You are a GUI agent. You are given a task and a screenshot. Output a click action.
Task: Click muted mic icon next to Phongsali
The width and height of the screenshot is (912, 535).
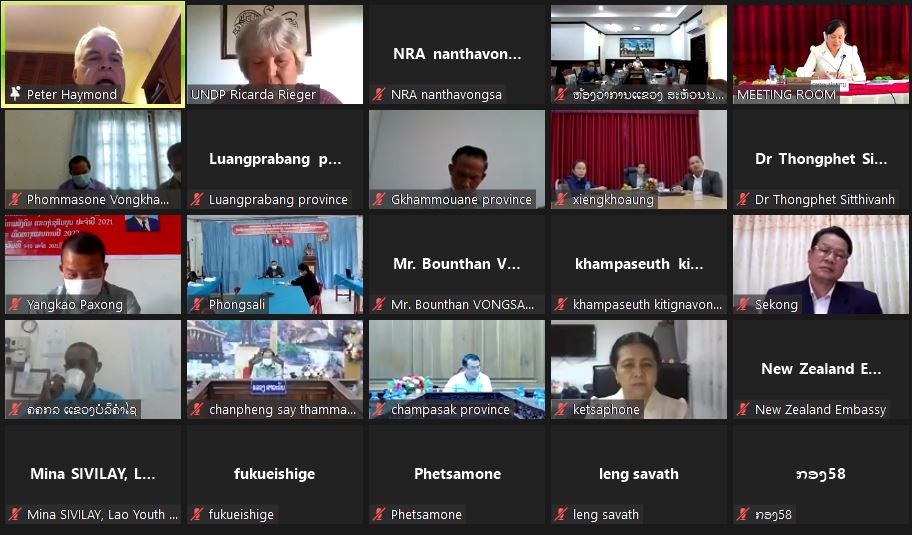[197, 304]
